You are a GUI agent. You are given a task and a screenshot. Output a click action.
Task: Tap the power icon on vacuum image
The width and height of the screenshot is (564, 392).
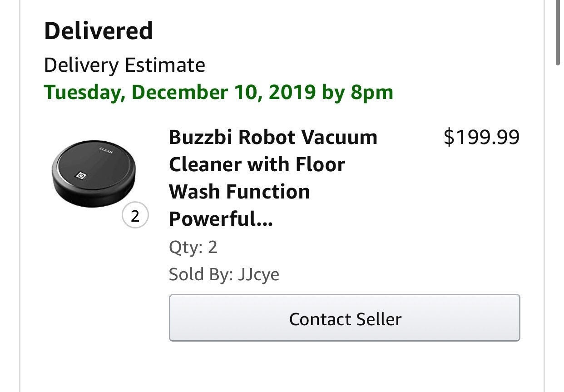(80, 175)
